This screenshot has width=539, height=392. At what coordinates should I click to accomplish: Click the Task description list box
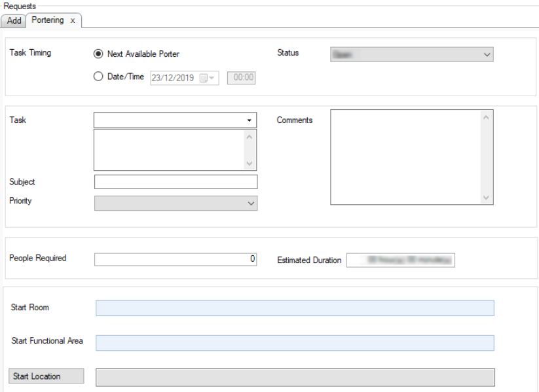169,150
